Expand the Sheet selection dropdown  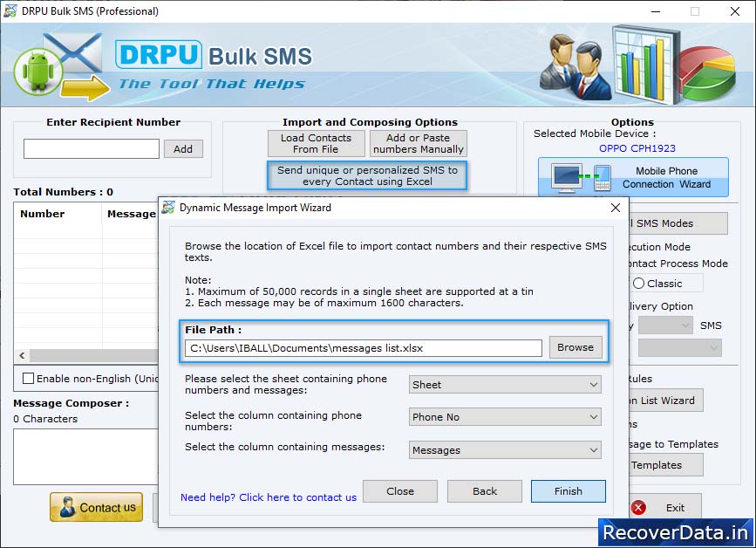pyautogui.click(x=505, y=385)
